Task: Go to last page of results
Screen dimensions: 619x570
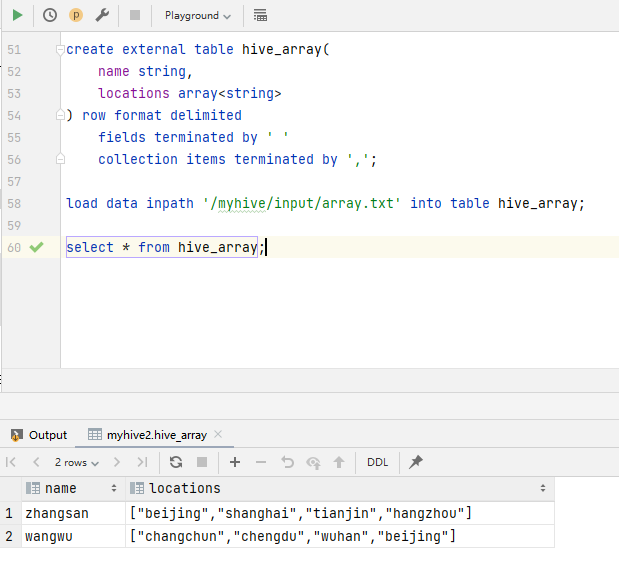Action: coord(142,462)
